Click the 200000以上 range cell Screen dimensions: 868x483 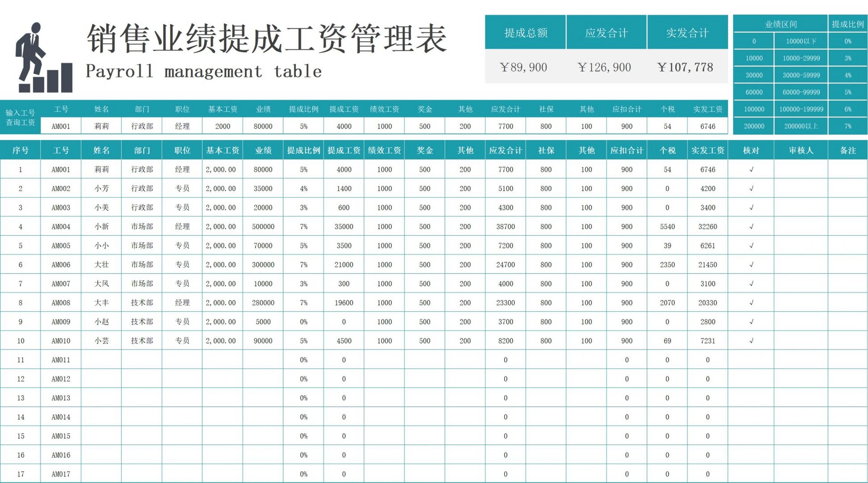[x=801, y=126]
